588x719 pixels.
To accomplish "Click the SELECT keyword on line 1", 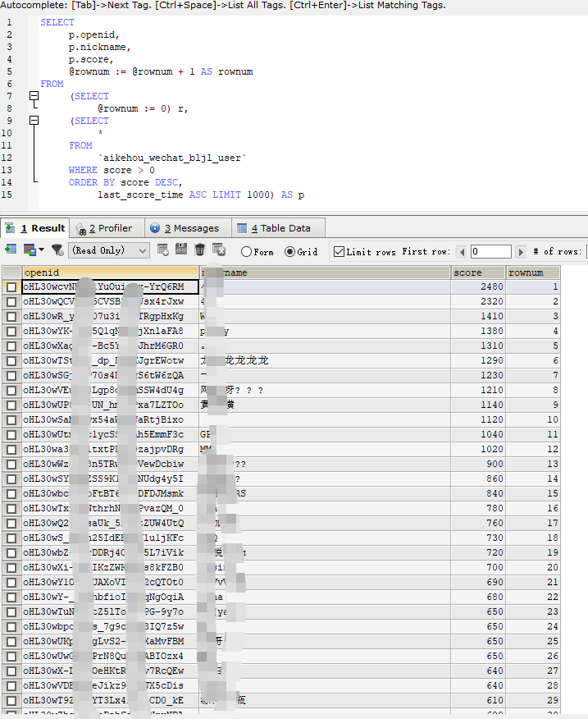I will point(57,22).
